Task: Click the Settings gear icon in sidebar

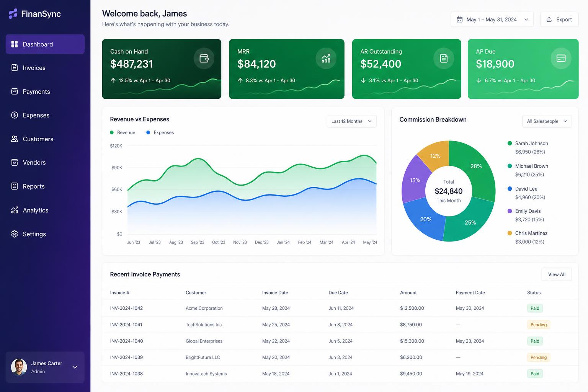Action: coord(15,234)
